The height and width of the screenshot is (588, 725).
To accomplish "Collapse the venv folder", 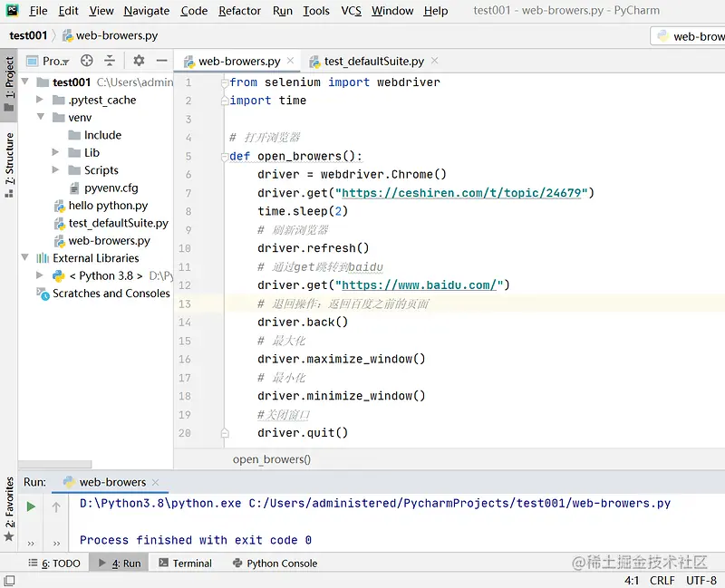I will point(41,117).
